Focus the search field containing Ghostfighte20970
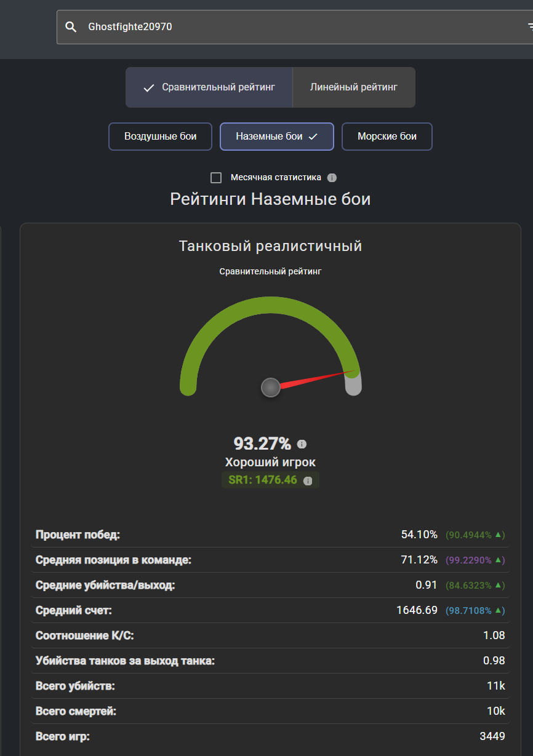This screenshot has width=533, height=756. (x=295, y=27)
